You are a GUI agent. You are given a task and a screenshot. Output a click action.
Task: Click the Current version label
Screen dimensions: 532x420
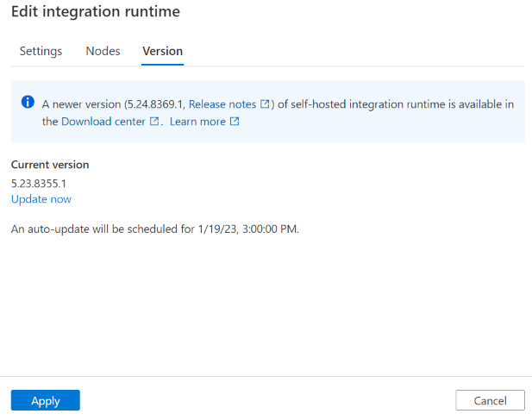[50, 165]
